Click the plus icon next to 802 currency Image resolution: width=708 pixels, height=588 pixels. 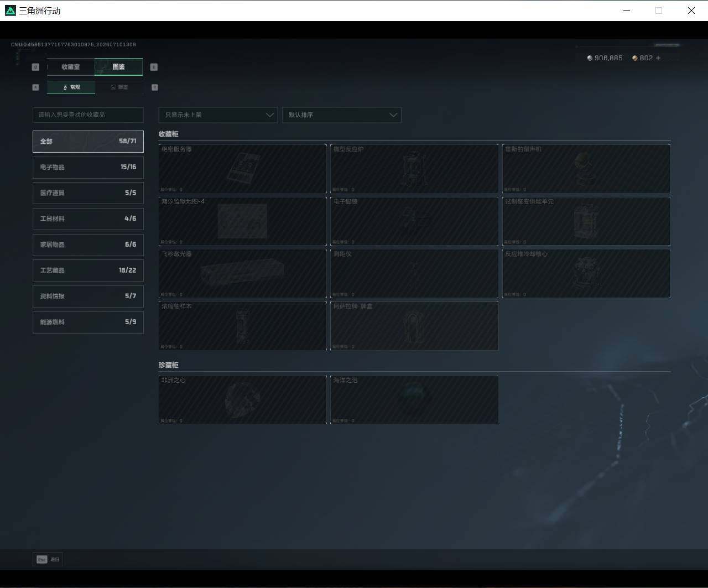pos(658,58)
